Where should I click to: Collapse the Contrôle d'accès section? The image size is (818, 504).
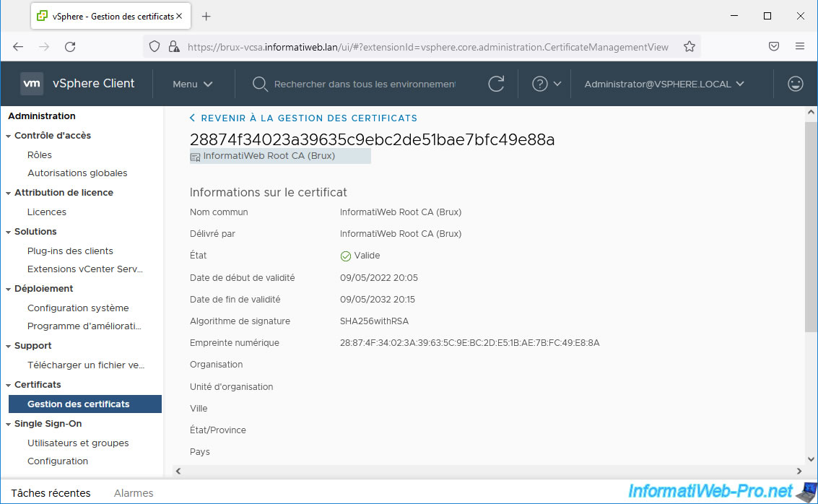8,136
